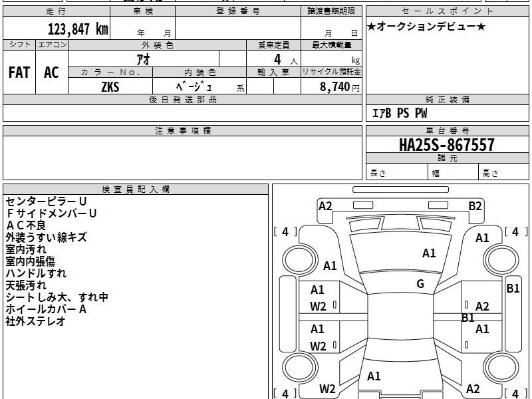This screenshot has width=532, height=399.
Task: Select the note 室内汚れ
Action: coord(26,249)
